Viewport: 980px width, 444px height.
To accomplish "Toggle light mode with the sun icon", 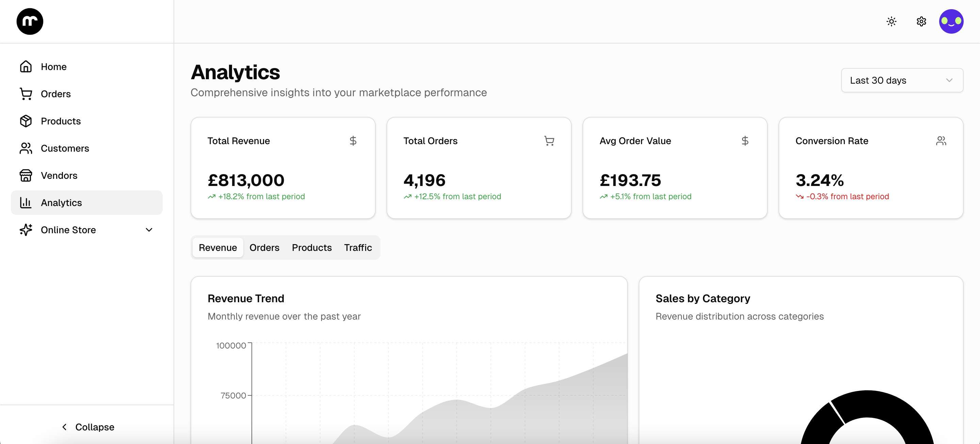I will tap(892, 21).
